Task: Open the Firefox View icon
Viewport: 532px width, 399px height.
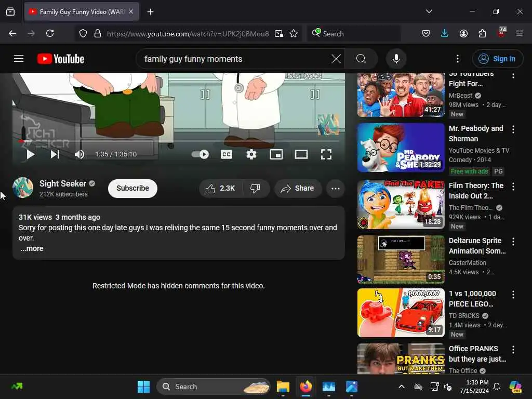Action: click(10, 11)
